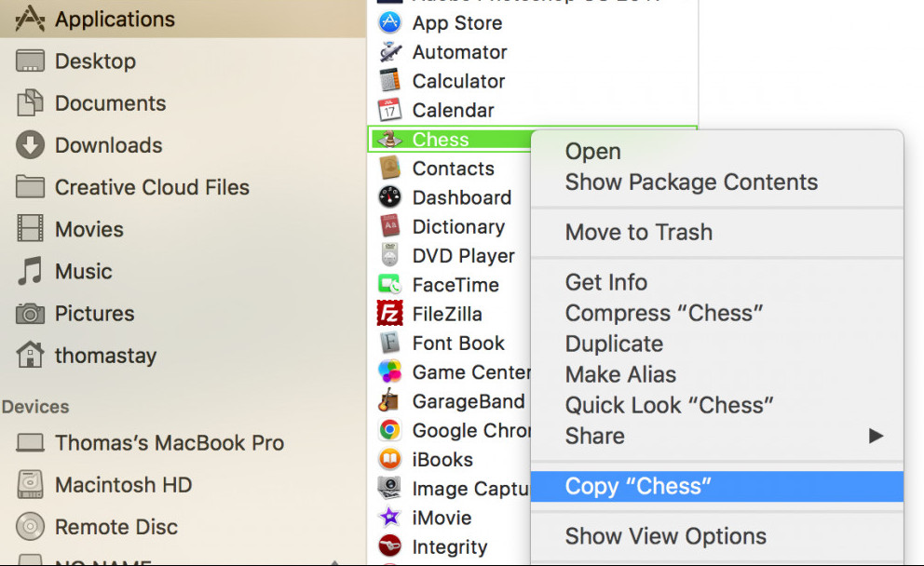Screen dimensions: 924x566
Task: Select Calculator name in file list
Action: pos(458,81)
